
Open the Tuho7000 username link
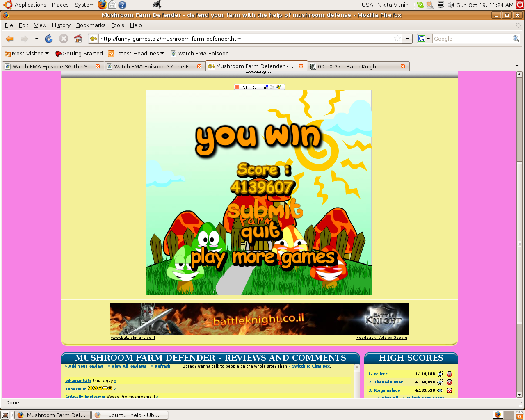75,389
